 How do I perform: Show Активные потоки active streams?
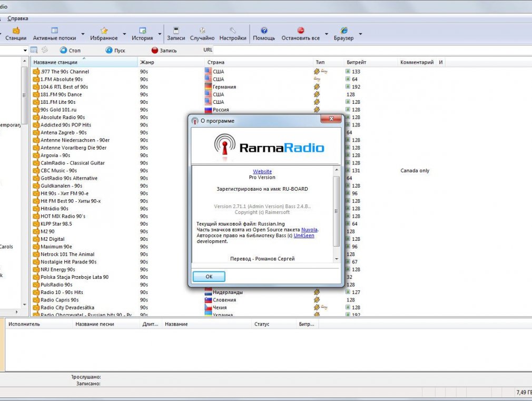(54, 34)
